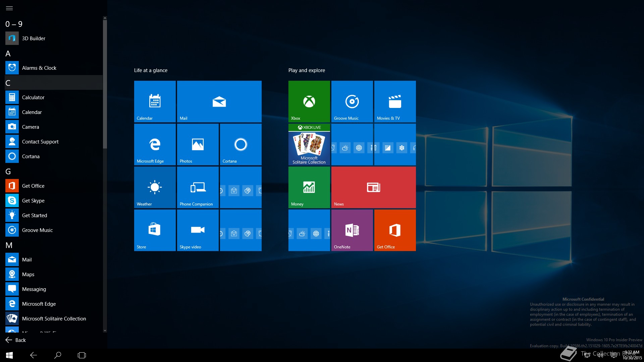
Task: Click the letter C section header
Action: pos(54,83)
